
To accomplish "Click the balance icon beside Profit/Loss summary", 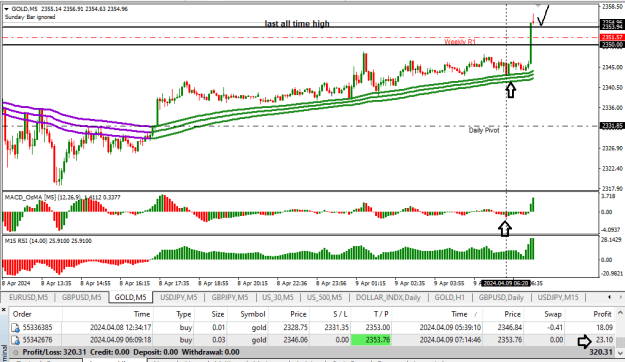I will click(16, 352).
